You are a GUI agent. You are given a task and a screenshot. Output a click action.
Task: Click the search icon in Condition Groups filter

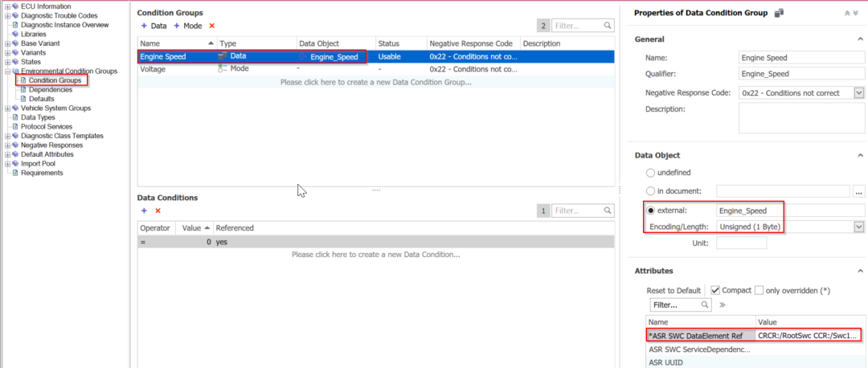(x=608, y=26)
